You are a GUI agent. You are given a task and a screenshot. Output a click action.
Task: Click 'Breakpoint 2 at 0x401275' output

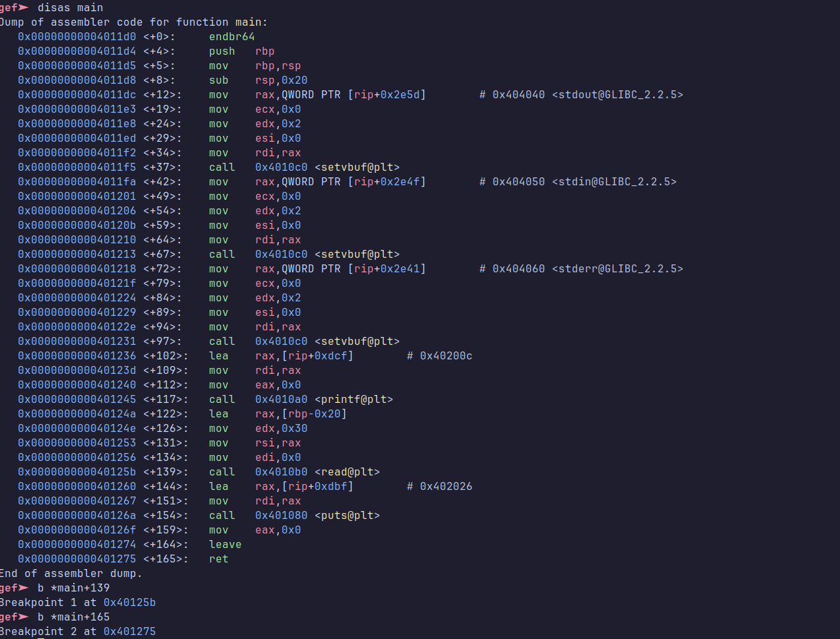[78, 631]
